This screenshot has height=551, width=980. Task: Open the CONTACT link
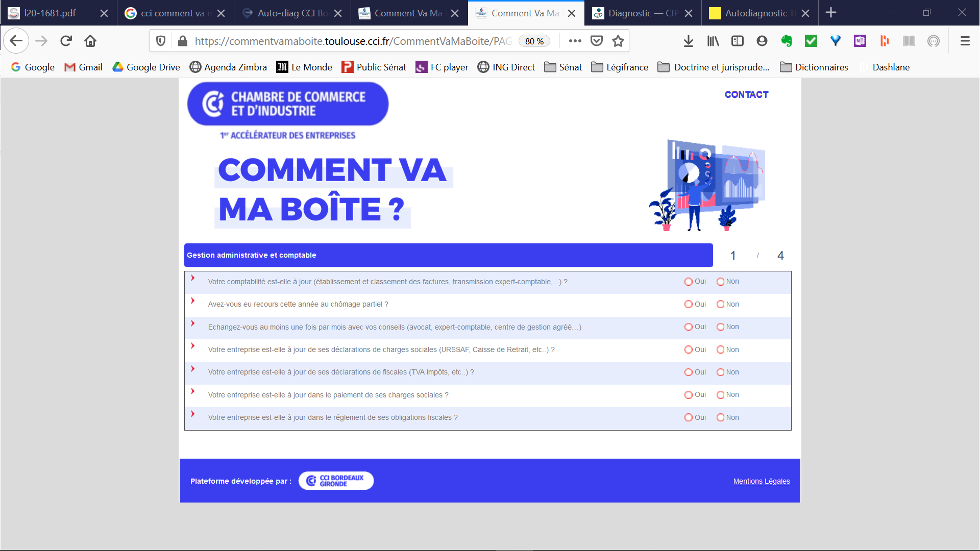(746, 94)
